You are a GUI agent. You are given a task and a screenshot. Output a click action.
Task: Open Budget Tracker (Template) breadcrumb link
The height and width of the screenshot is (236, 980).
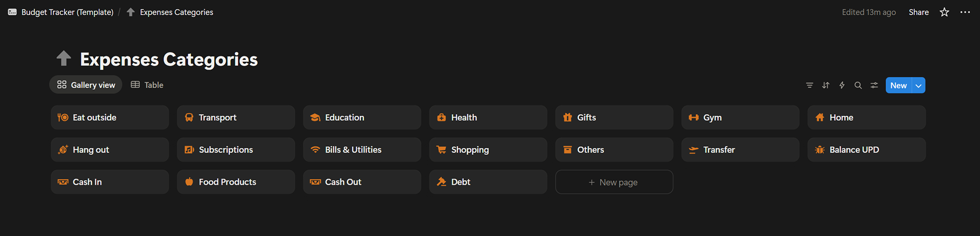(x=67, y=12)
